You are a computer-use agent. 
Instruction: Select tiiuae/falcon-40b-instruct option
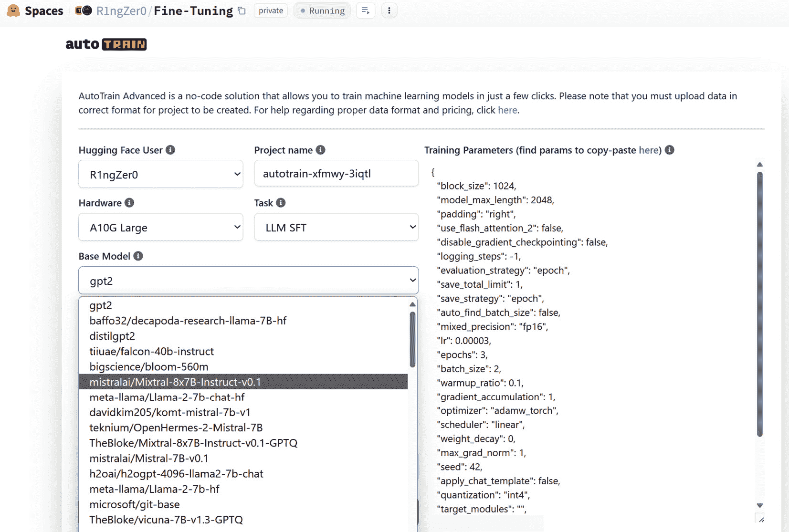point(243,351)
